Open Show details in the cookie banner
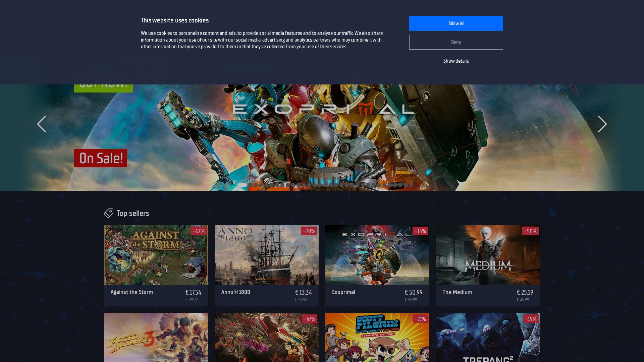 (456, 61)
